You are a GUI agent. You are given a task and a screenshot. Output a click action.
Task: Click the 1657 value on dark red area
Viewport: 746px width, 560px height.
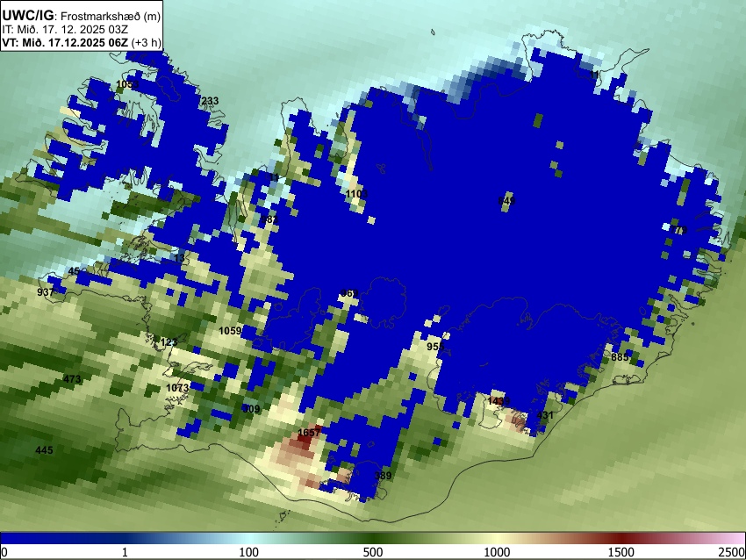coord(309,433)
